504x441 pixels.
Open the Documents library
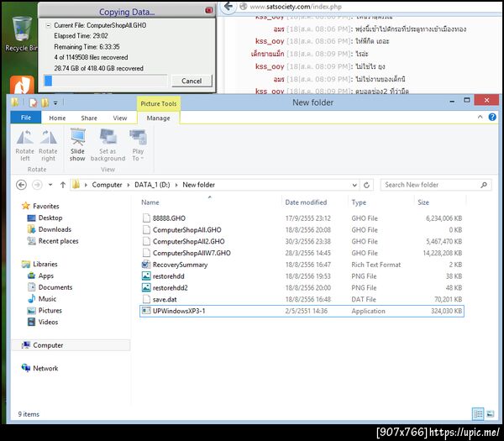tap(55, 287)
